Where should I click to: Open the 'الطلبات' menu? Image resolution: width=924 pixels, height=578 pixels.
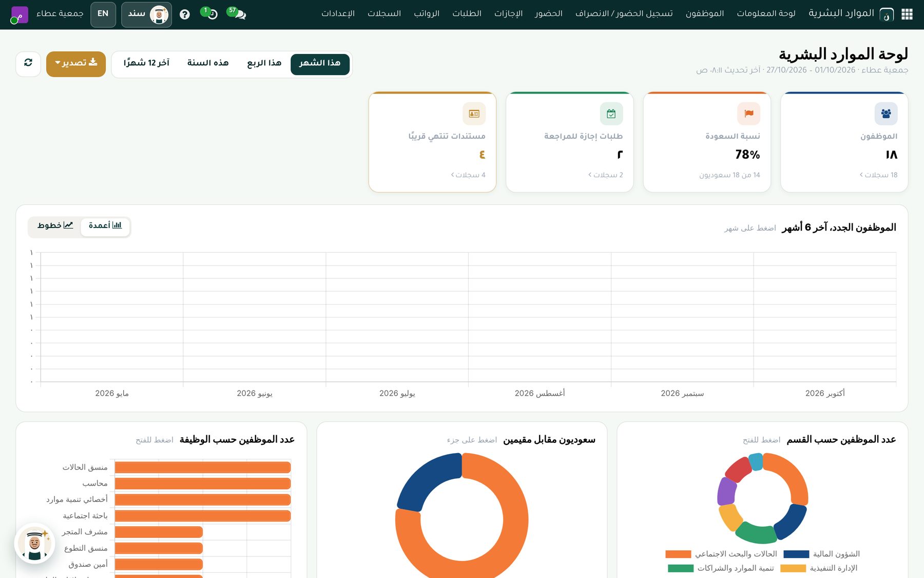tap(467, 14)
